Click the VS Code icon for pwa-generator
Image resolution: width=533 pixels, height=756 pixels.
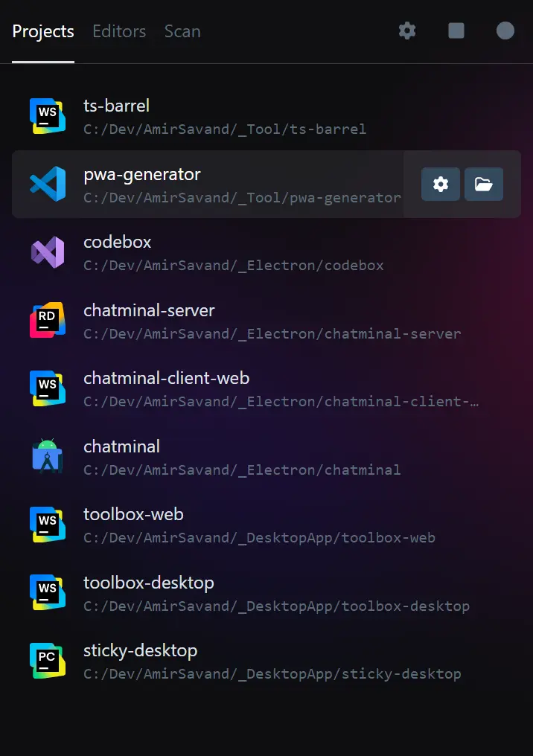point(48,184)
